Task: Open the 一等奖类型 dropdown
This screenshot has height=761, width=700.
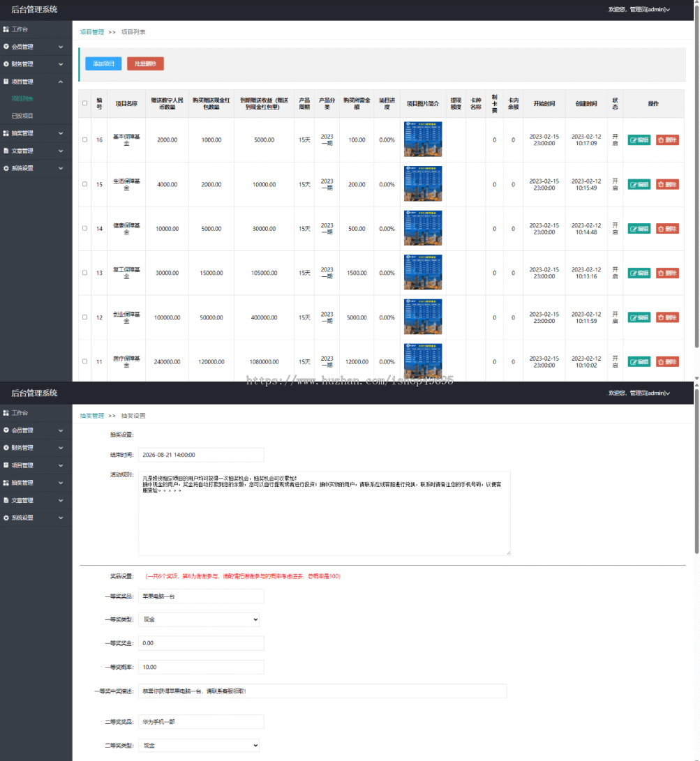Action: tap(199, 619)
